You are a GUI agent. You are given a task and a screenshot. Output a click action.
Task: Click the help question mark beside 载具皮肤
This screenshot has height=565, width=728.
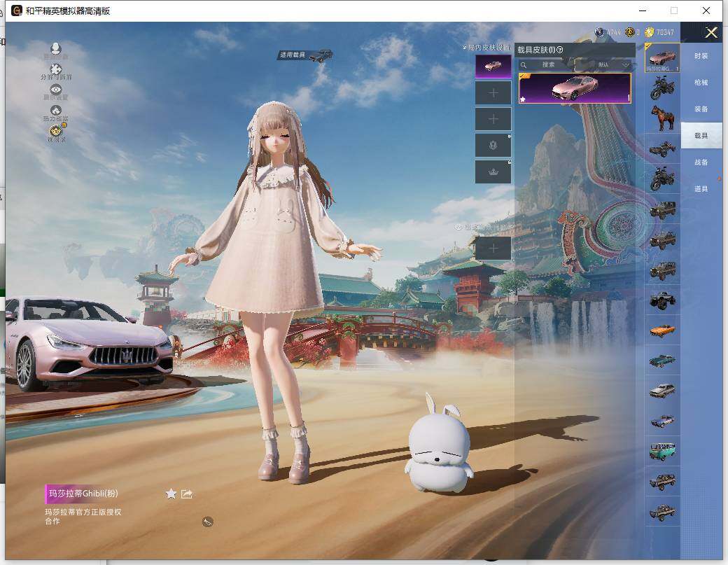tap(560, 50)
